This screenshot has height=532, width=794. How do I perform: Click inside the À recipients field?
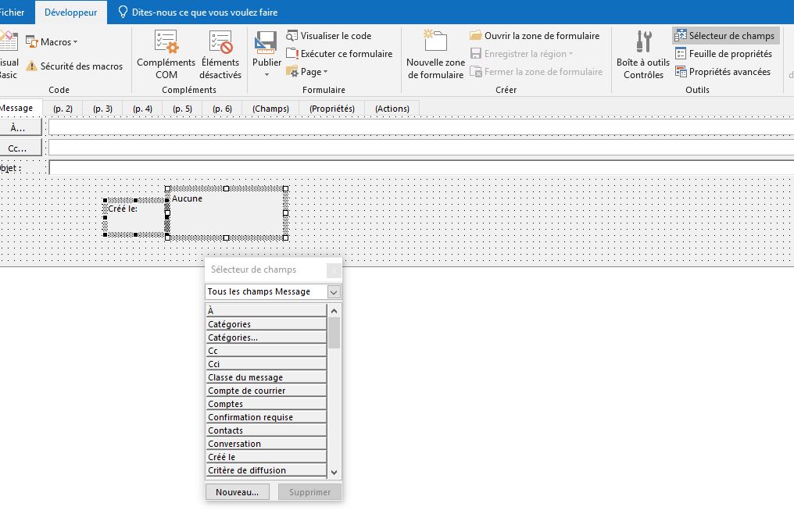pyautogui.click(x=421, y=127)
